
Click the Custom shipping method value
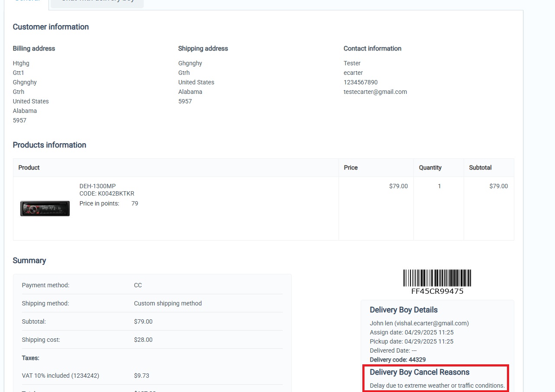click(x=168, y=303)
